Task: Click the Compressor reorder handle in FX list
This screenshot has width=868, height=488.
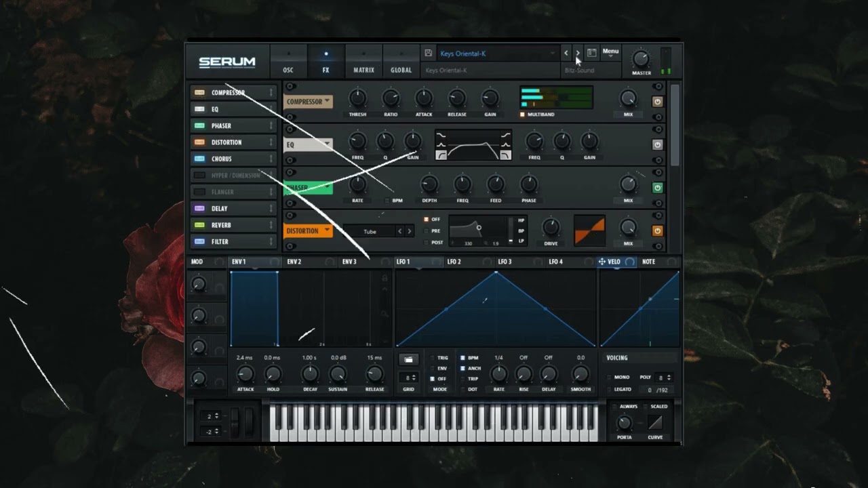Action: [x=271, y=93]
